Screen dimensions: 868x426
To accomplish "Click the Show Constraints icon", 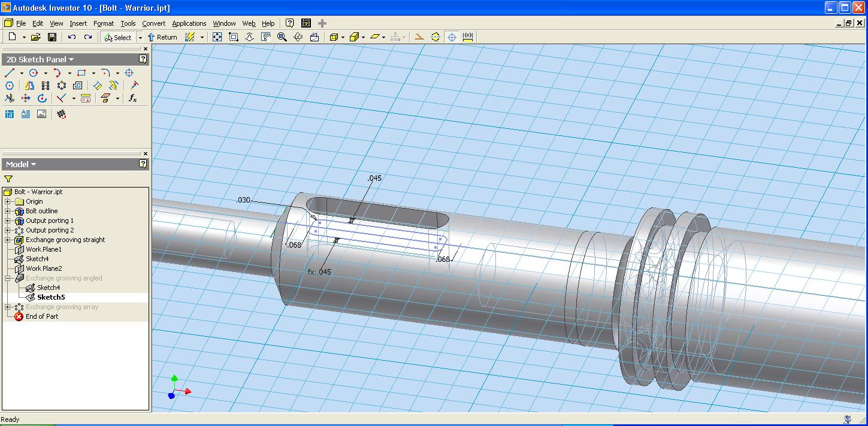I will coord(86,98).
